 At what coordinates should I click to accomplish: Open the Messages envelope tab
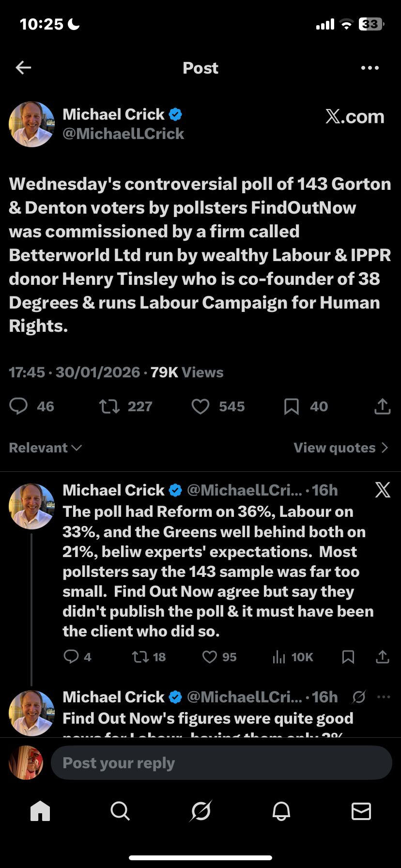pyautogui.click(x=361, y=811)
